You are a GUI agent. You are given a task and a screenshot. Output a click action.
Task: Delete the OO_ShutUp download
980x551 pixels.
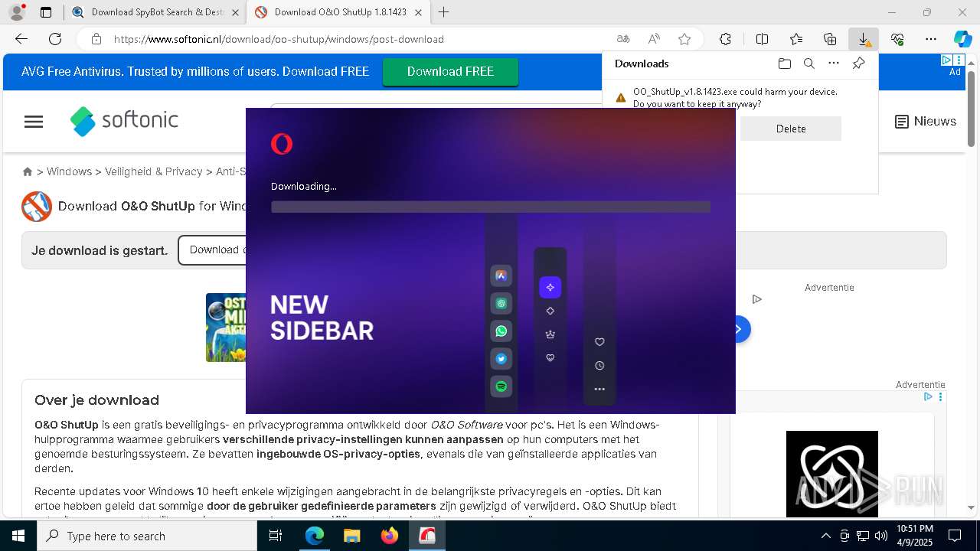(x=791, y=129)
